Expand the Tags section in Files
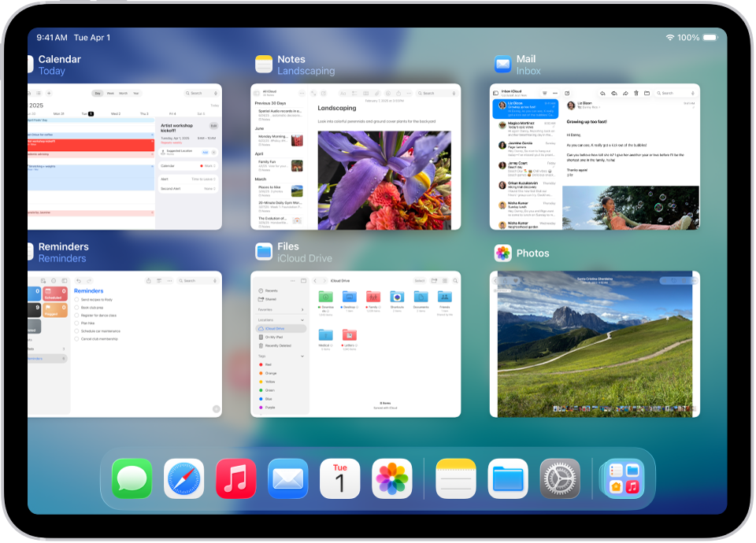The width and height of the screenshot is (756, 543). pos(302,356)
